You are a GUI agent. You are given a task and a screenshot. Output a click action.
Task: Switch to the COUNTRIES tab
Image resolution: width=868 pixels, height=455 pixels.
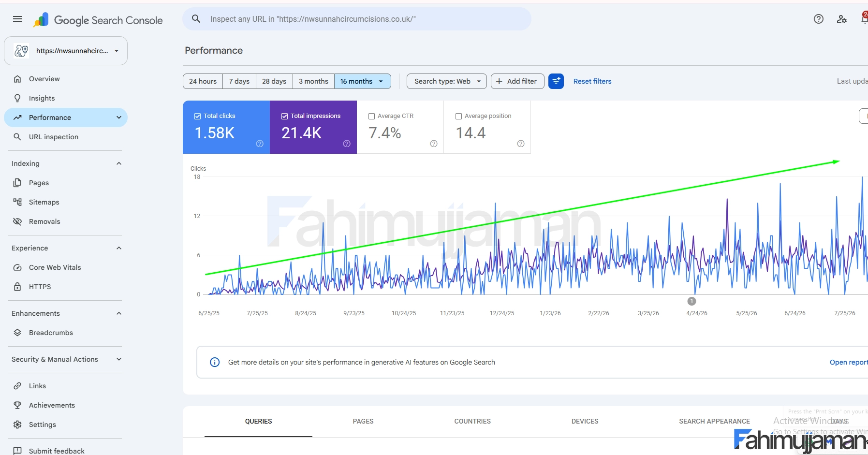point(472,422)
